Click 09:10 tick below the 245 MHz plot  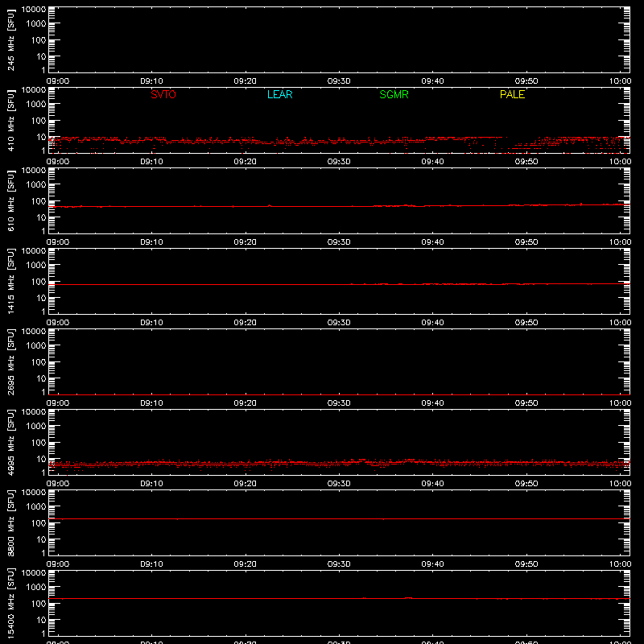[x=151, y=81]
